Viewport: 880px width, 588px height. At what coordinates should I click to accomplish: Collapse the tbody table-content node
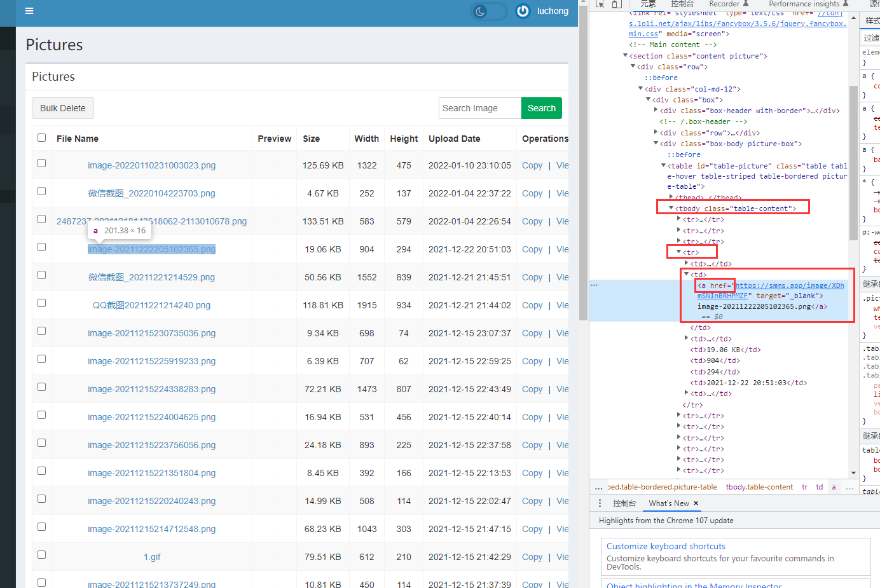(671, 209)
